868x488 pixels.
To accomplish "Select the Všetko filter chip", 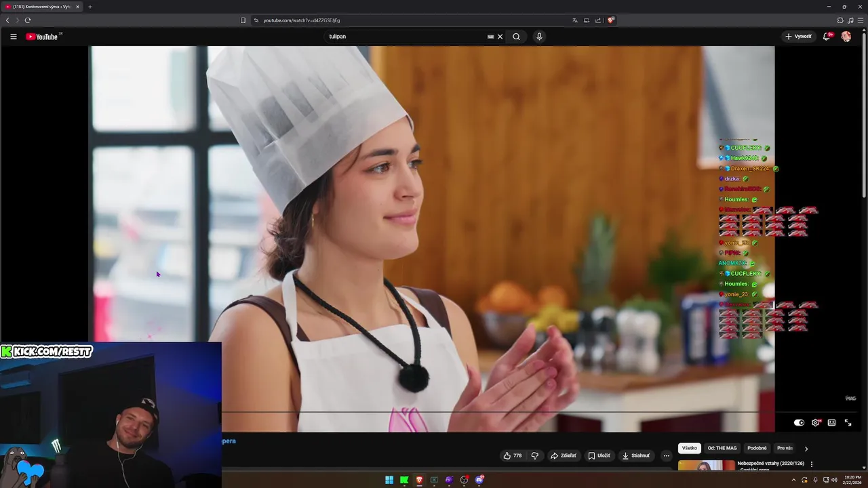I will tap(690, 448).
